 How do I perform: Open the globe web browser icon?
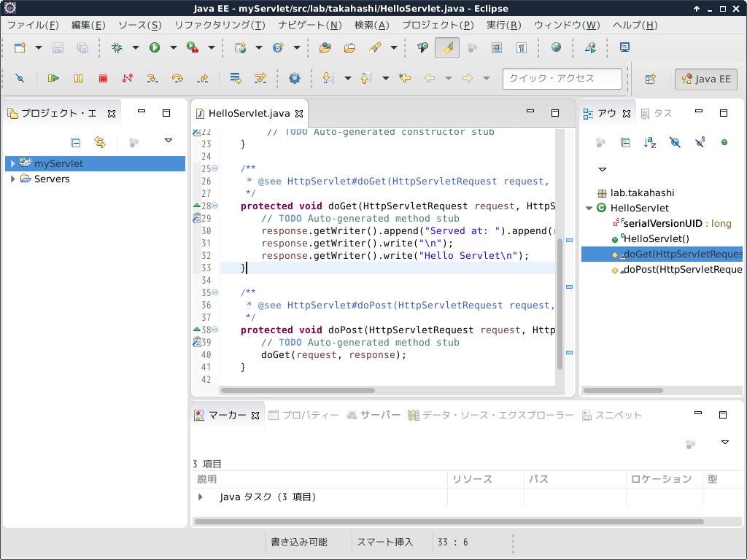coord(556,47)
